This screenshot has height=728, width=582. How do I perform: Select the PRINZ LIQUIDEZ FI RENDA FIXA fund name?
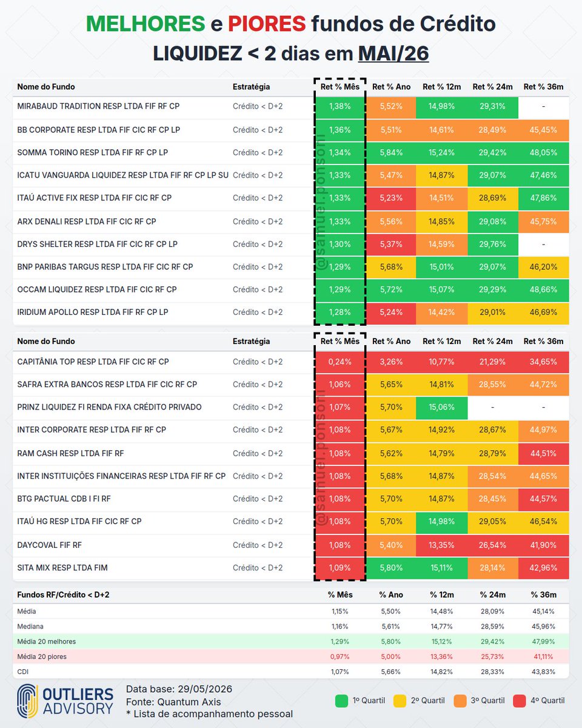tap(109, 407)
